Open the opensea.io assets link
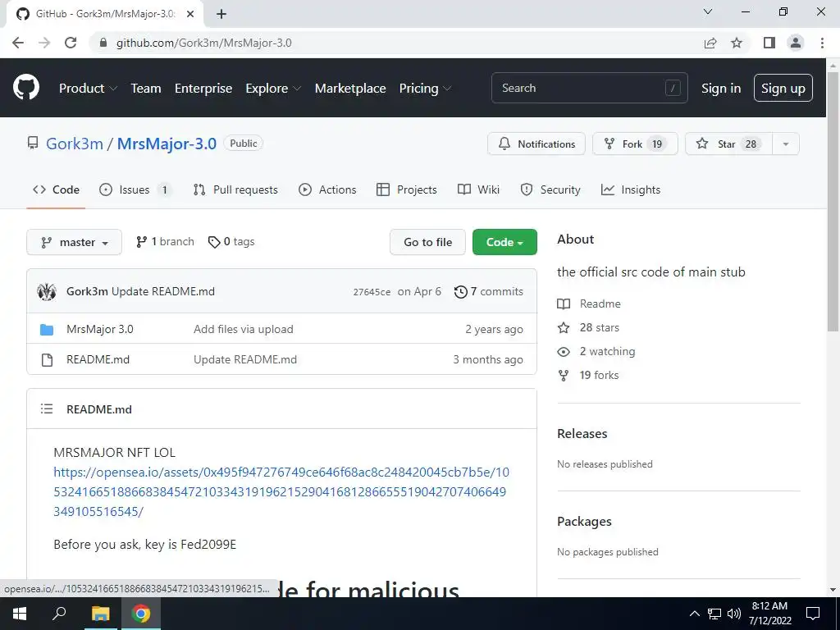The height and width of the screenshot is (630, 840). click(x=281, y=492)
